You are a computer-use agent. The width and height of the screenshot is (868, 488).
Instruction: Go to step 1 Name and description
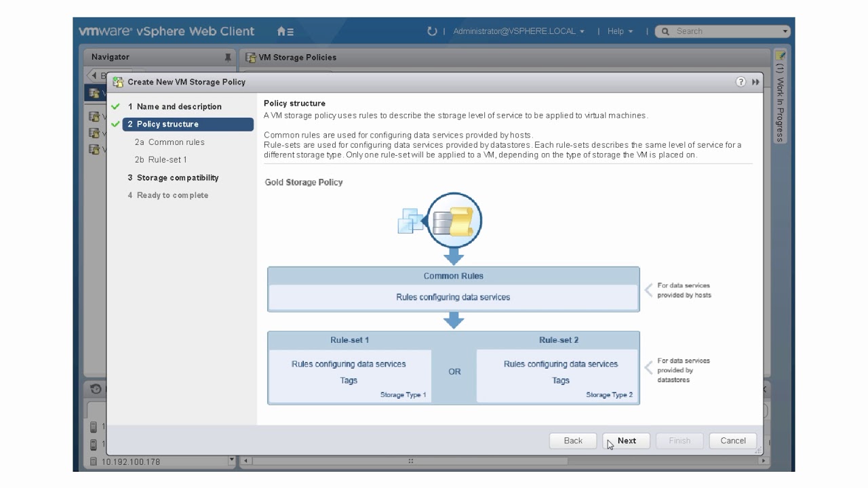click(x=179, y=106)
